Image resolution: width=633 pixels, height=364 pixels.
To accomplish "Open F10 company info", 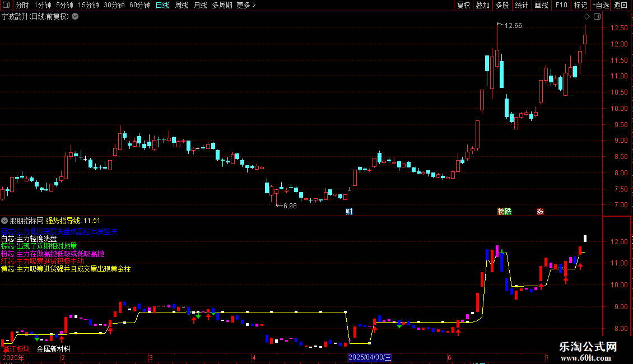I will pos(561,5).
